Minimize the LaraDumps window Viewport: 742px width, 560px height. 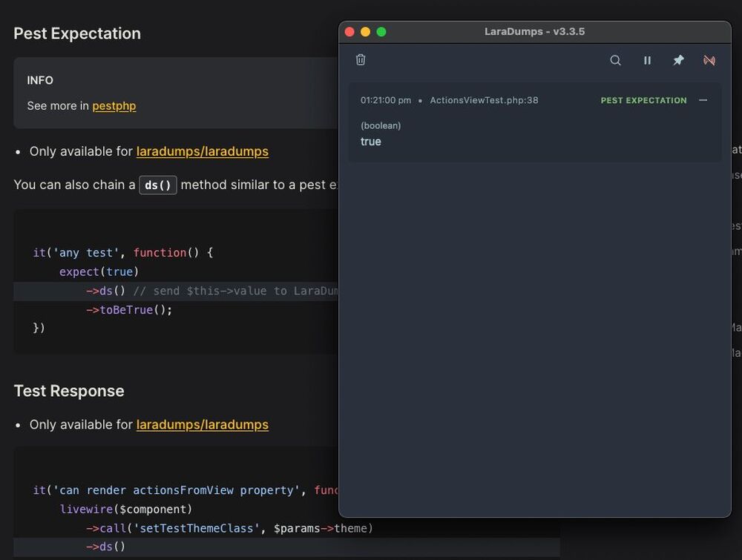pyautogui.click(x=365, y=32)
